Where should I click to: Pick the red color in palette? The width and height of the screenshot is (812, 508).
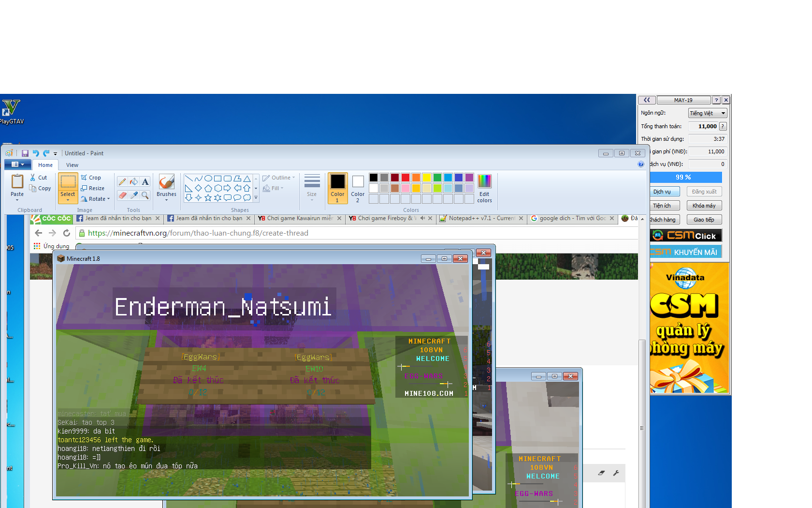pyautogui.click(x=406, y=178)
